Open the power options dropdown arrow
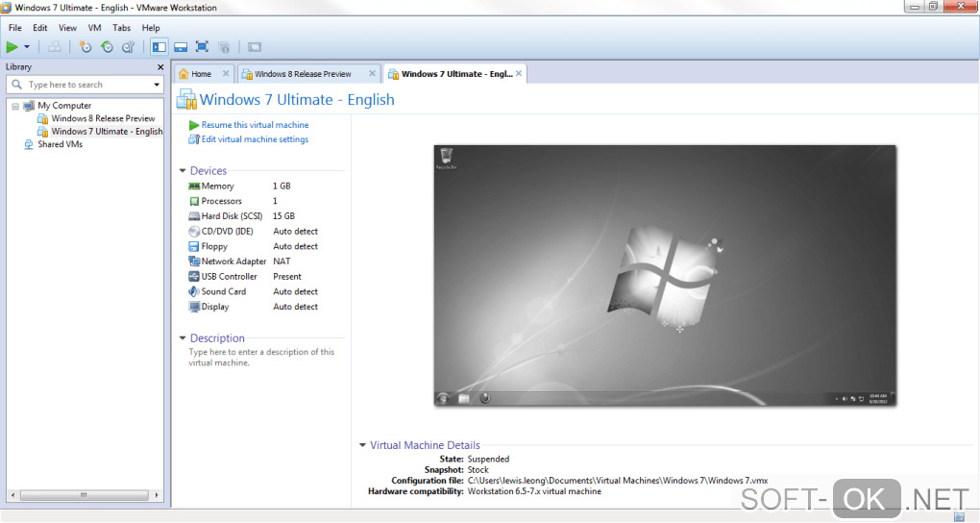 [x=27, y=47]
